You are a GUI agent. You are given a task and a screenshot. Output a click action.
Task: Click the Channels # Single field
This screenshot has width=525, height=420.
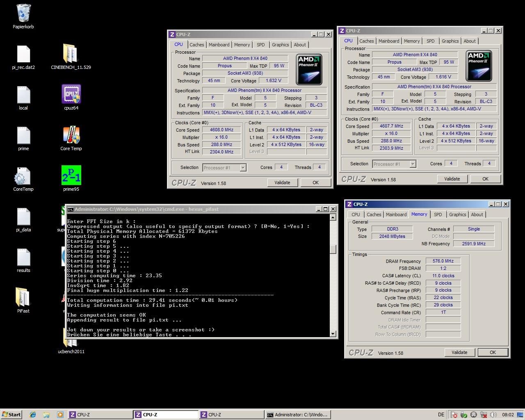(x=474, y=229)
